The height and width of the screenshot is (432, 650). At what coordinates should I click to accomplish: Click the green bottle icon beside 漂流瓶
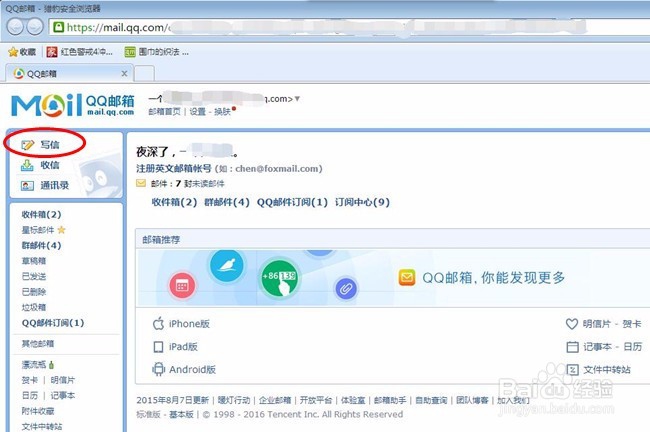pos(51,365)
